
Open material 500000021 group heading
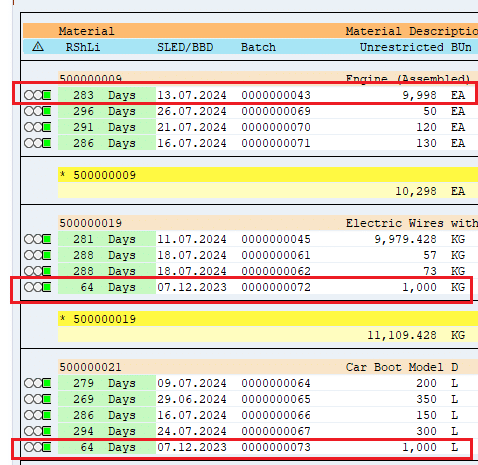pos(90,367)
